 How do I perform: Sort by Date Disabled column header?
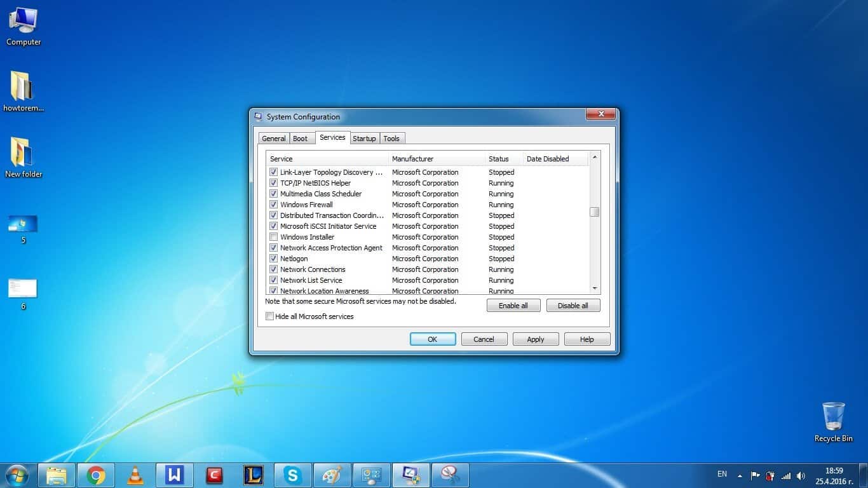[556, 159]
